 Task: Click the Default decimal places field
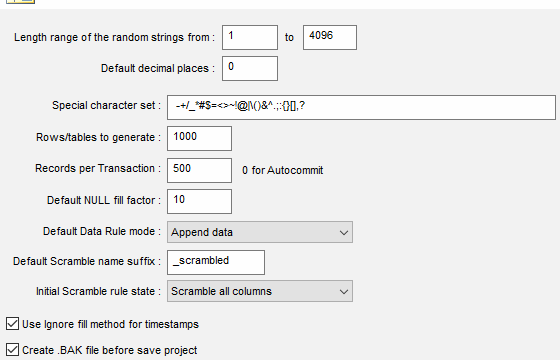(x=250, y=69)
